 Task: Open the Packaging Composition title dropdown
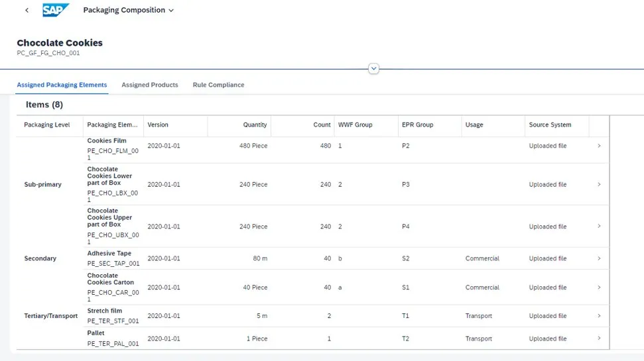coord(128,11)
